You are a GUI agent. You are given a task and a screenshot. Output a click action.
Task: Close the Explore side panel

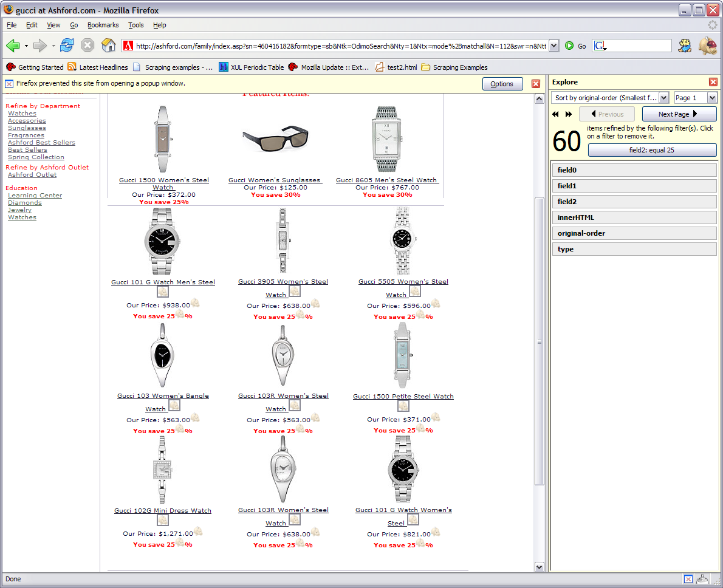(713, 82)
